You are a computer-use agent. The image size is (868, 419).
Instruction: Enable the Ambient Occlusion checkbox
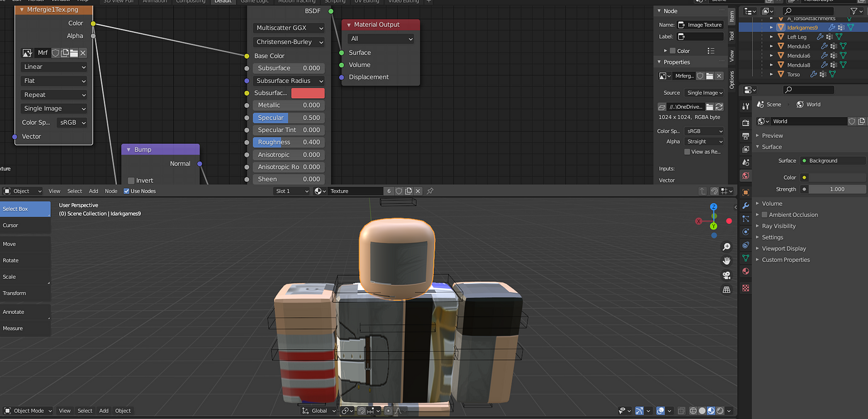765,215
